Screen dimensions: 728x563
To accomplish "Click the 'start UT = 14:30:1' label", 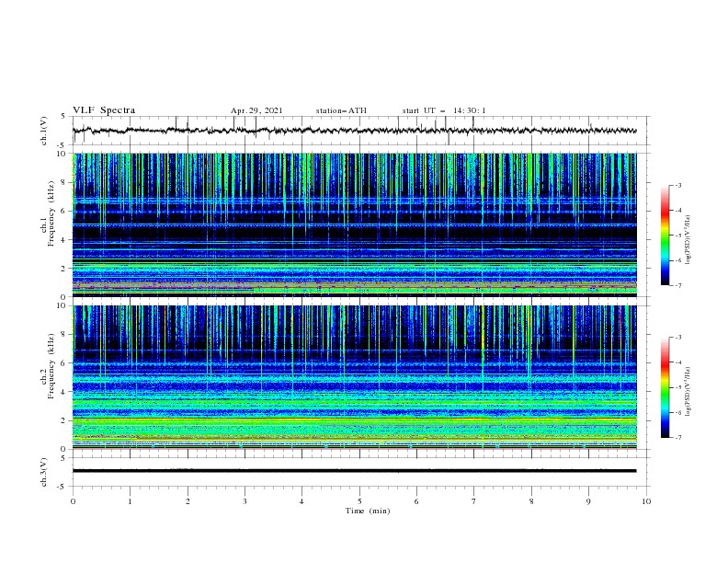I will point(444,110).
